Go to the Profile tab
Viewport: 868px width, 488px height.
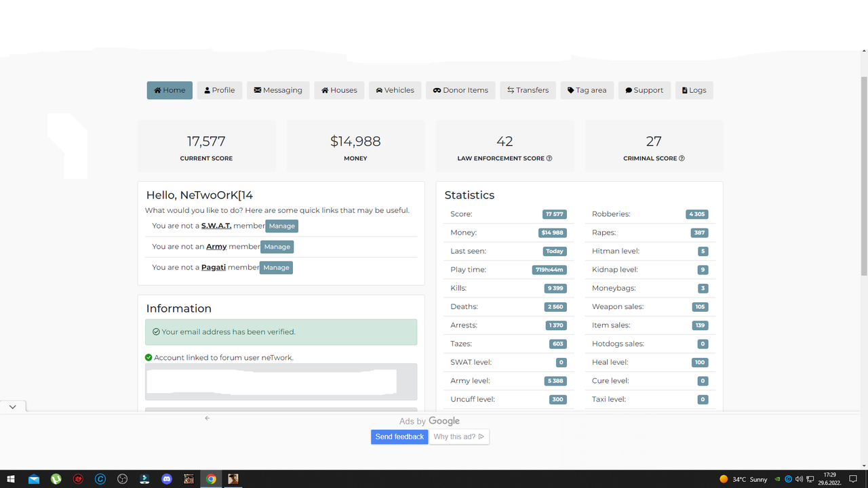coord(220,90)
